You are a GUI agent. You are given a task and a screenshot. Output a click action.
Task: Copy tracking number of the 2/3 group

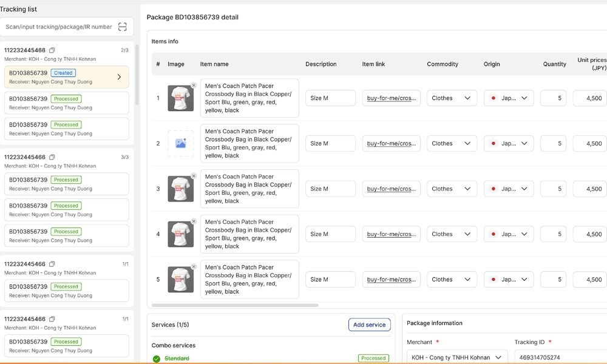click(x=52, y=50)
